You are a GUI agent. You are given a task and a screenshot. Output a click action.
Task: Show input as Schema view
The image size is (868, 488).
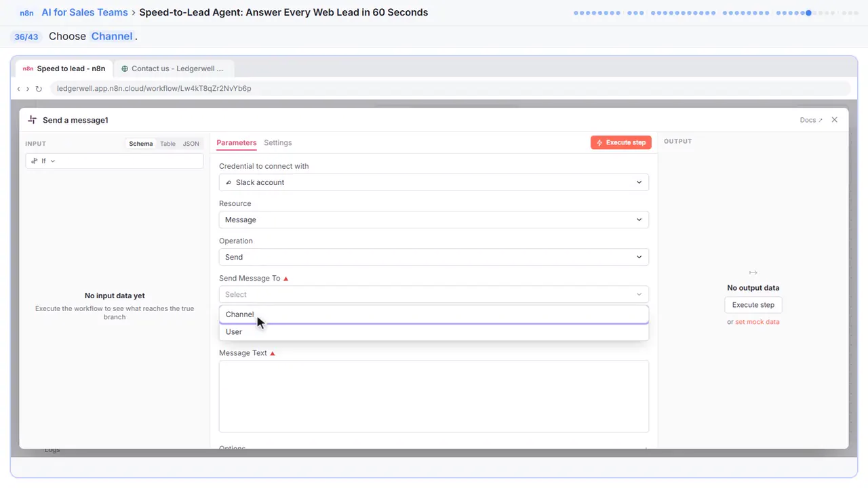coord(141,144)
